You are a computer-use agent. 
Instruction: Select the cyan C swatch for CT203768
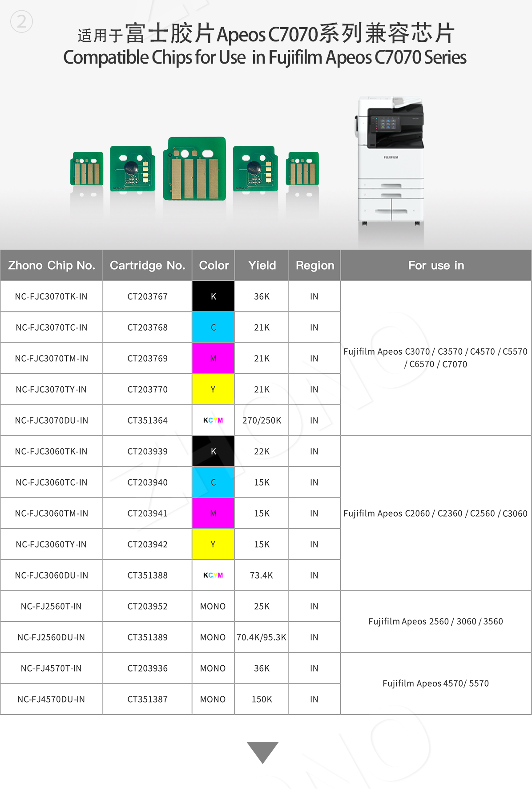pos(213,328)
